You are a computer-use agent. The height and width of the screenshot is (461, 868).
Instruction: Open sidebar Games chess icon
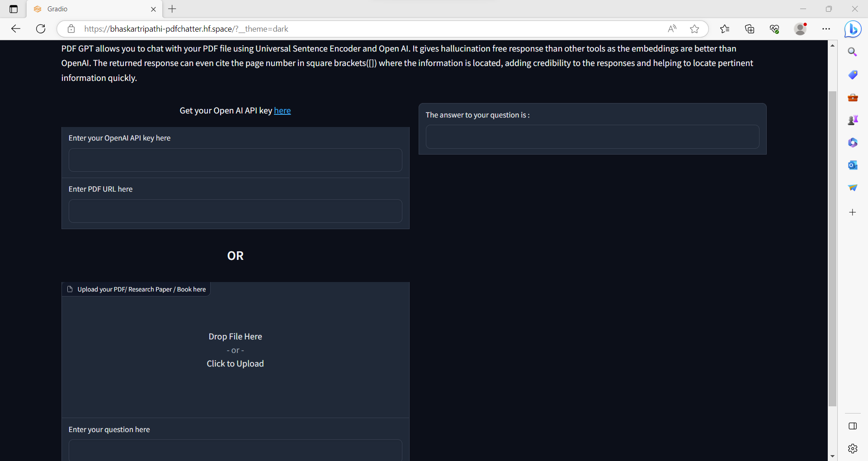[x=853, y=120]
